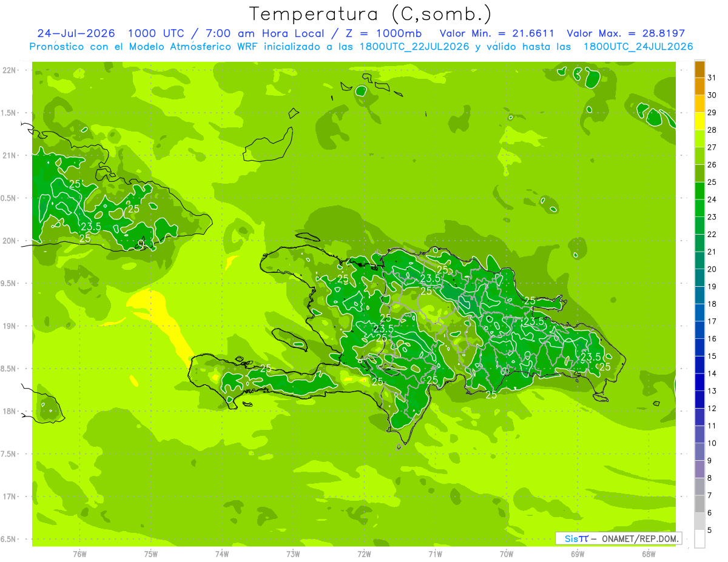Click the '14' colorbar label

(x=712, y=374)
